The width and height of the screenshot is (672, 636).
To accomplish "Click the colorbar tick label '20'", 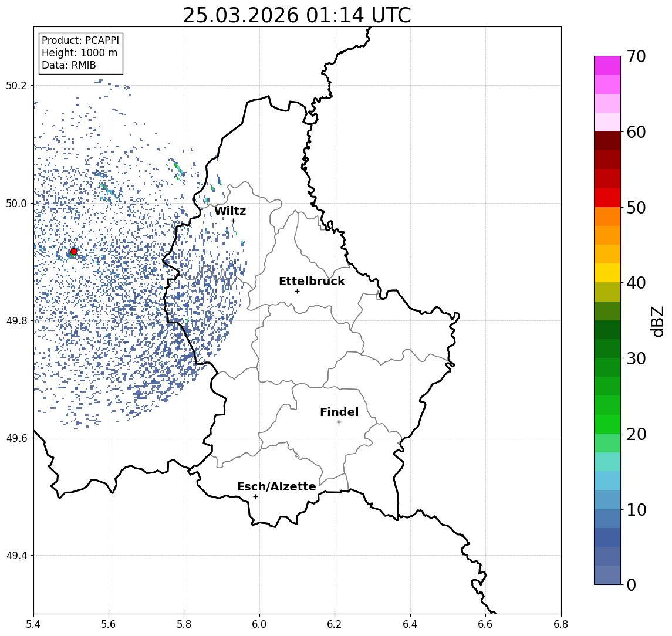I will tap(636, 434).
